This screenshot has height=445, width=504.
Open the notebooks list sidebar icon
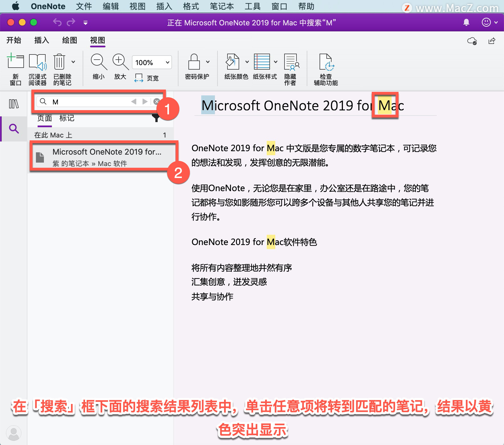14,104
